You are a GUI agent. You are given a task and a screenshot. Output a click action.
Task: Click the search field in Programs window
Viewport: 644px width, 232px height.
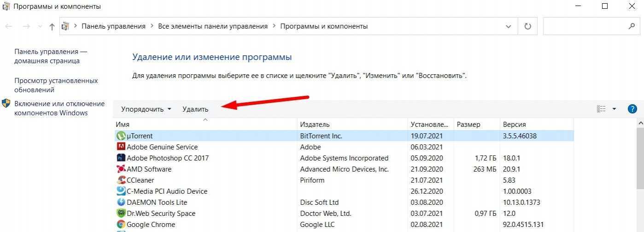tap(585, 27)
